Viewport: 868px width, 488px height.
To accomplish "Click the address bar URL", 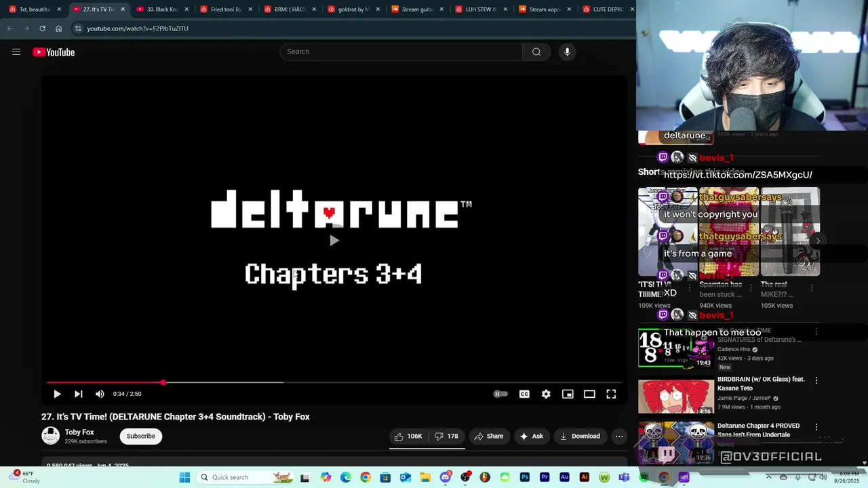I will [x=138, y=28].
